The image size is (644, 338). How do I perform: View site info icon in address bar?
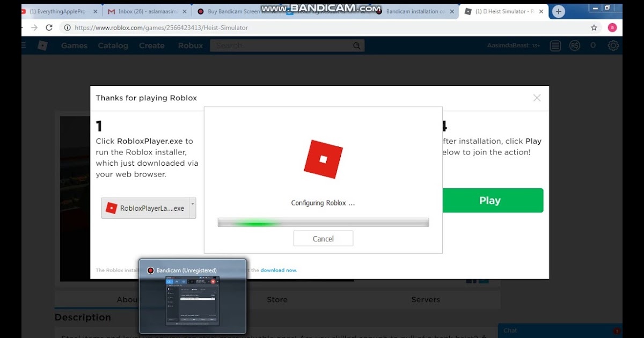coord(68,27)
